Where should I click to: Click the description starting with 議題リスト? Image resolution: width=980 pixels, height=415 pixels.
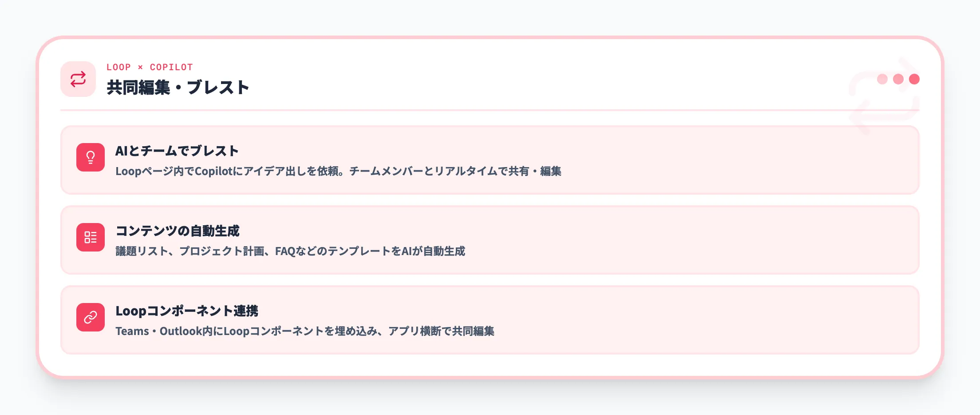pos(290,251)
